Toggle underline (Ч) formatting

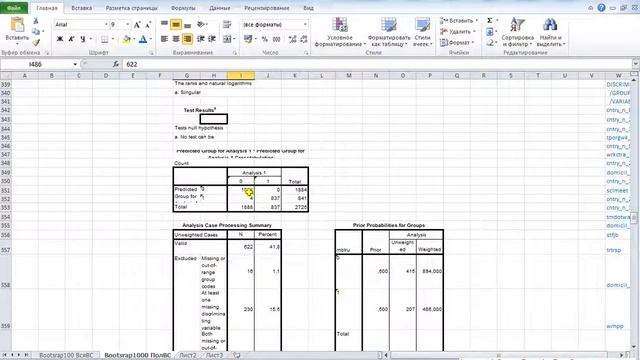[x=83, y=39]
